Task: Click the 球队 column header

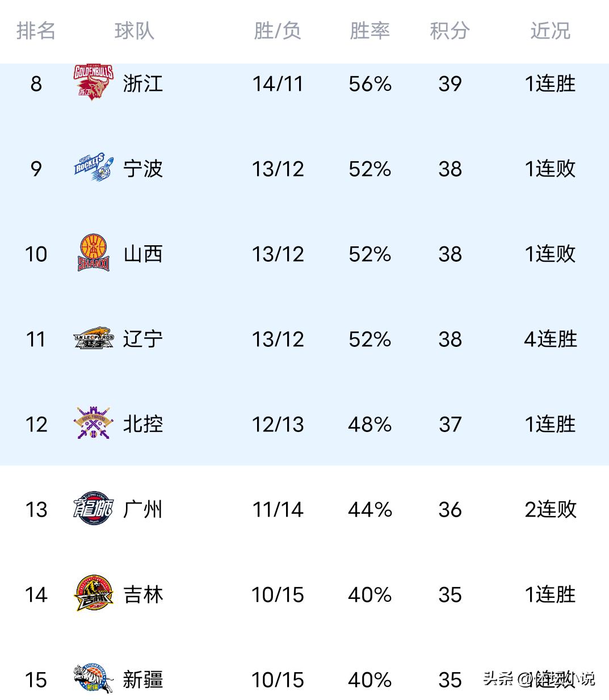Action: 134,31
